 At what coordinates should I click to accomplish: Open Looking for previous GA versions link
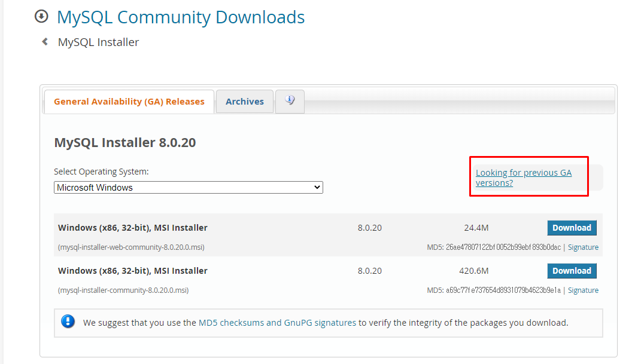523,178
